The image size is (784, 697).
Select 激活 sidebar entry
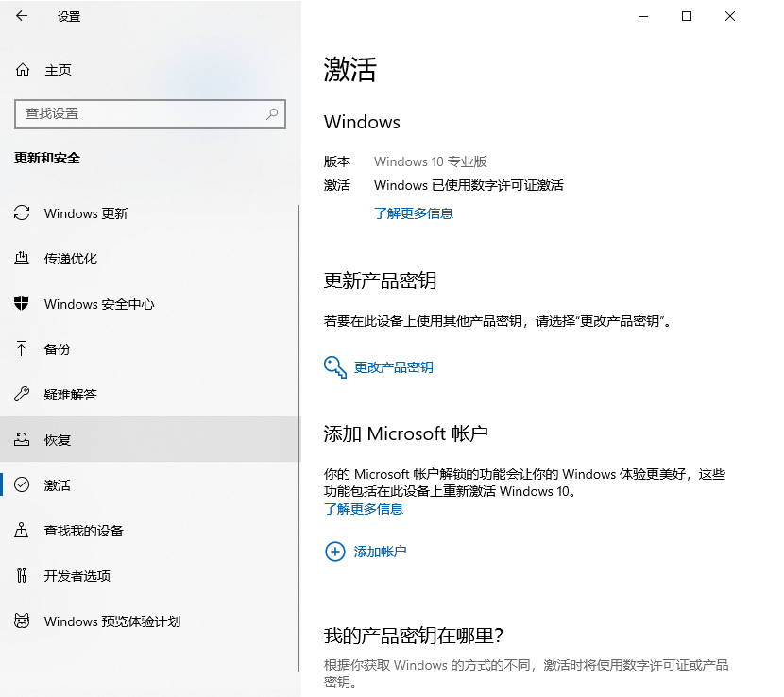[149, 485]
